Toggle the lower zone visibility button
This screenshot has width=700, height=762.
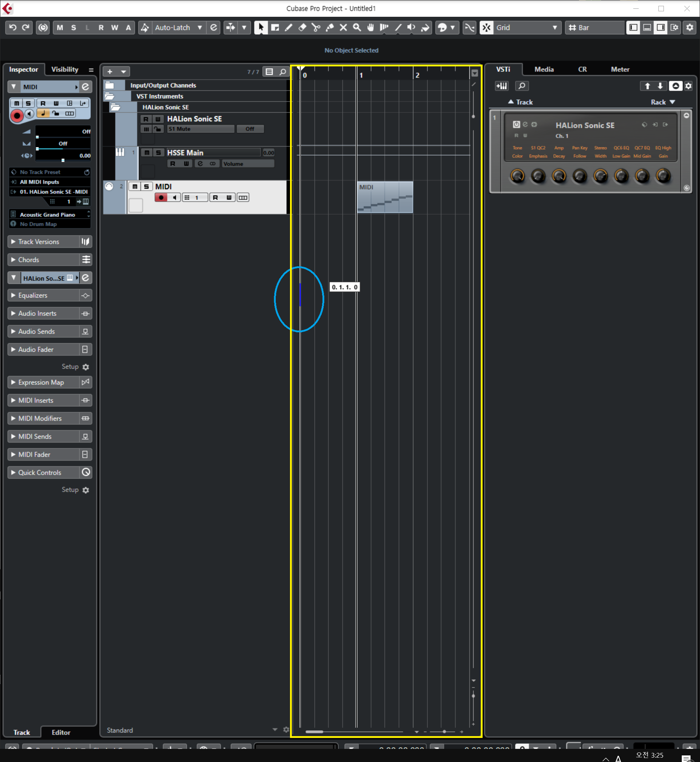click(647, 28)
